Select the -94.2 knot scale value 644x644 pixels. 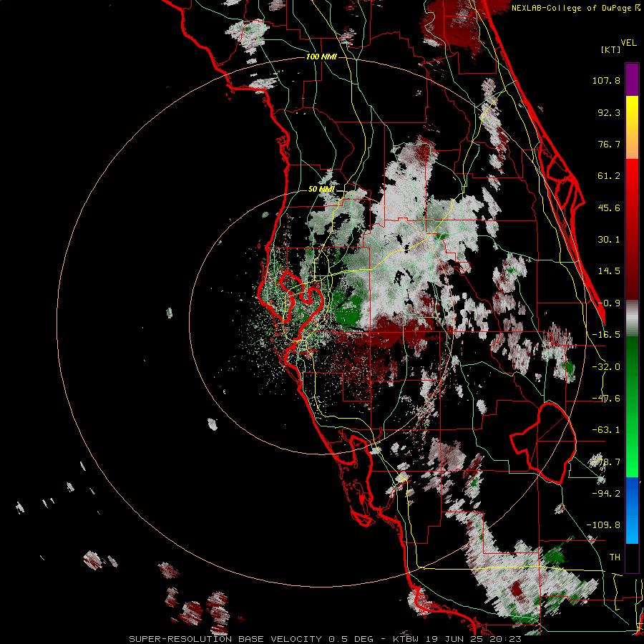click(x=606, y=493)
